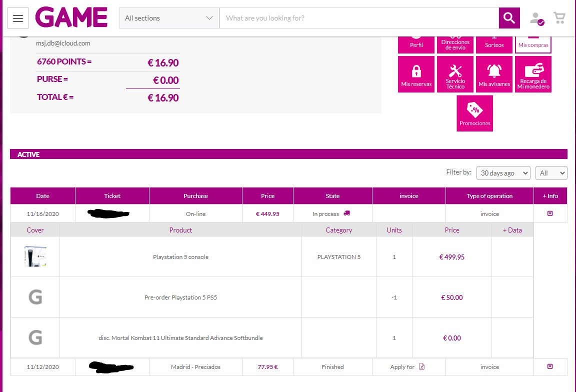Select the Mis compras tile
Screen dimensions: 576x392
click(x=533, y=42)
